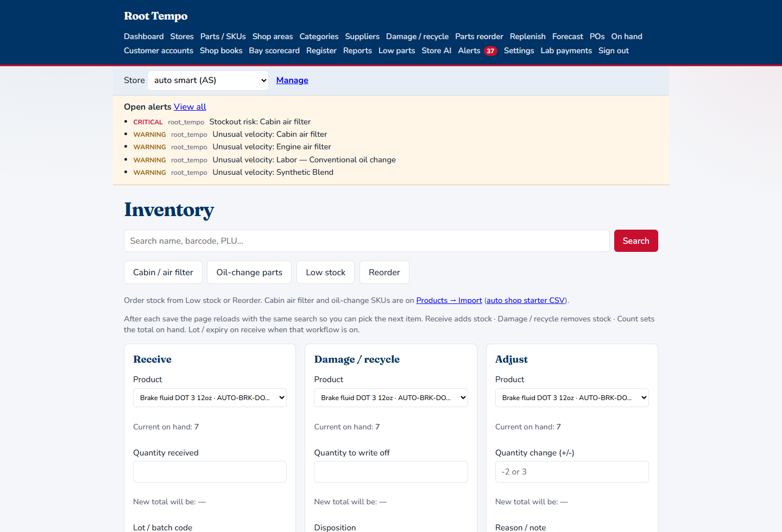
Task: Show Low stock items
Action: (x=325, y=273)
